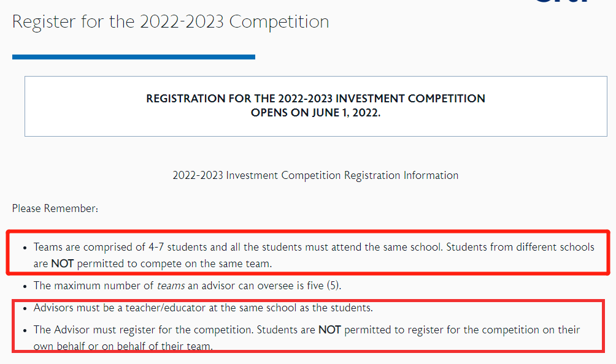Click the "REGISTRATION FOR THE 2022-2023 INVESTMENT COMPETITION" line
Image resolution: width=616 pixels, height=364 pixels.
(315, 99)
